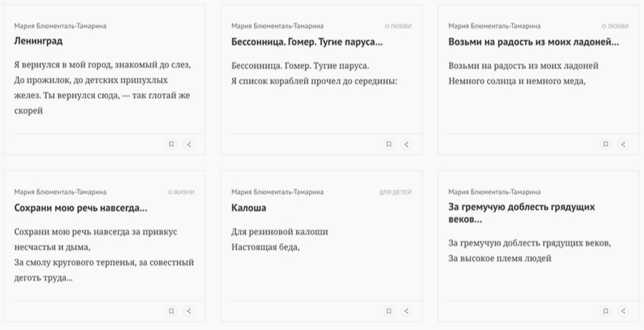The width and height of the screenshot is (644, 330).
Task: Click line 'За высокое племя людей'
Action: [x=500, y=258]
